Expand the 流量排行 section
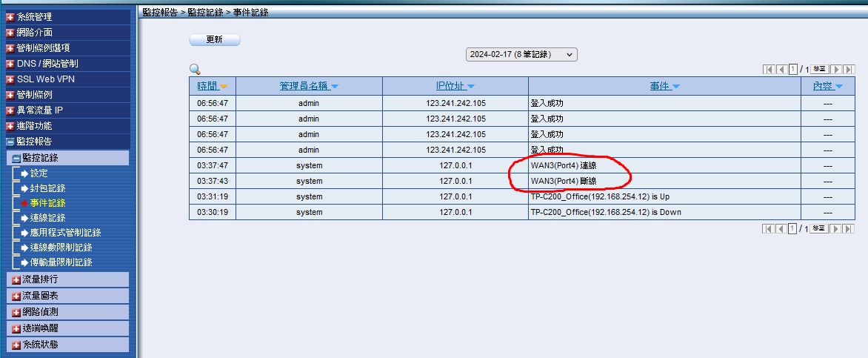Viewport: 868px width, 358px height. click(x=40, y=279)
